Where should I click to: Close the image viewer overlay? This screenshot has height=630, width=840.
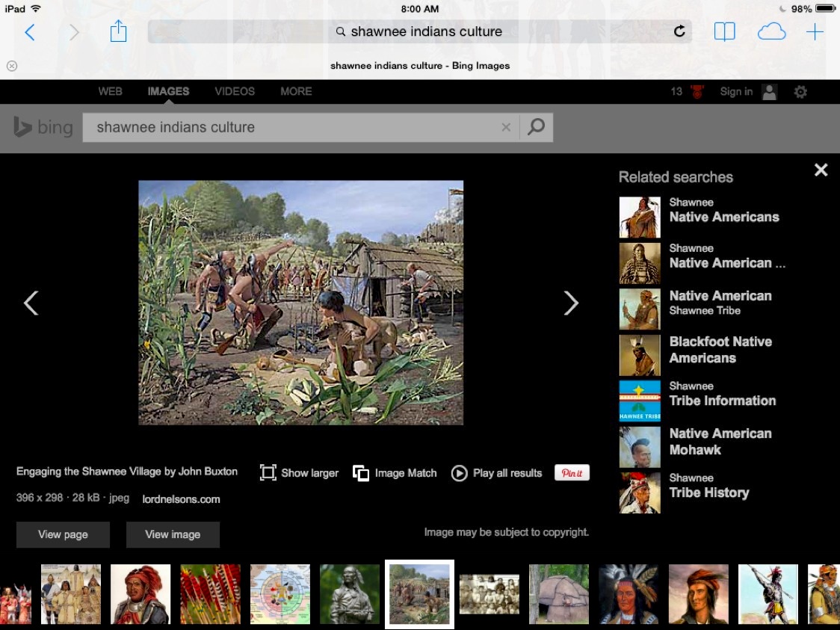(x=821, y=170)
